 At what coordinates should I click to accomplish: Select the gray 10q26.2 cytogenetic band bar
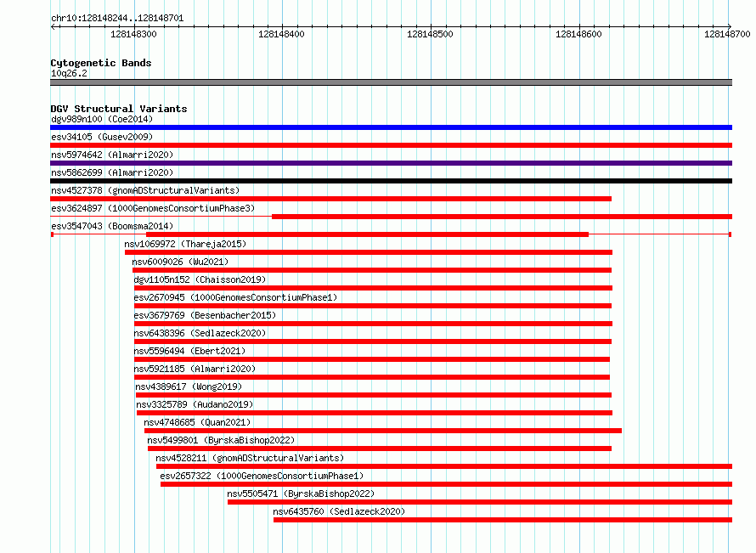point(391,82)
